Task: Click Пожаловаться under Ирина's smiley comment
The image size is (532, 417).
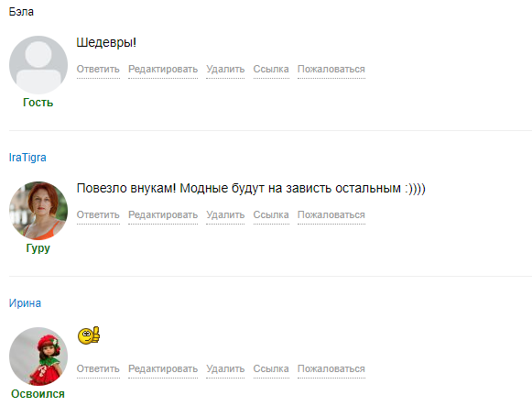Action: coord(331,368)
